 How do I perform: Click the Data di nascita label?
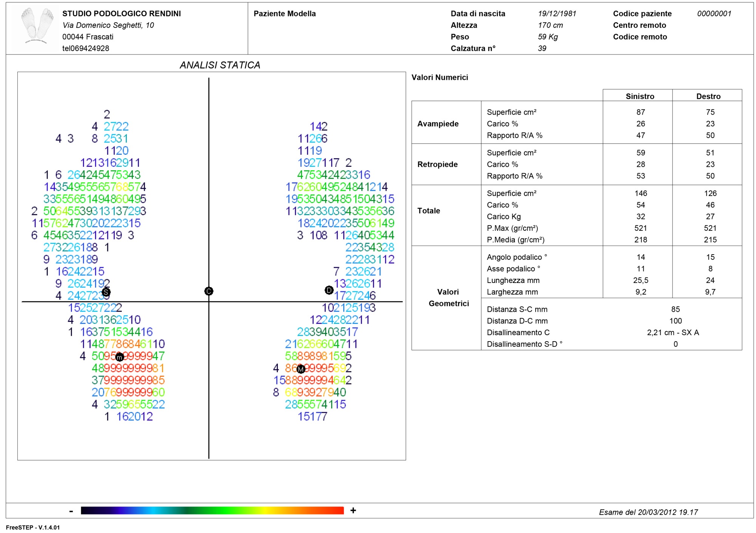(478, 14)
